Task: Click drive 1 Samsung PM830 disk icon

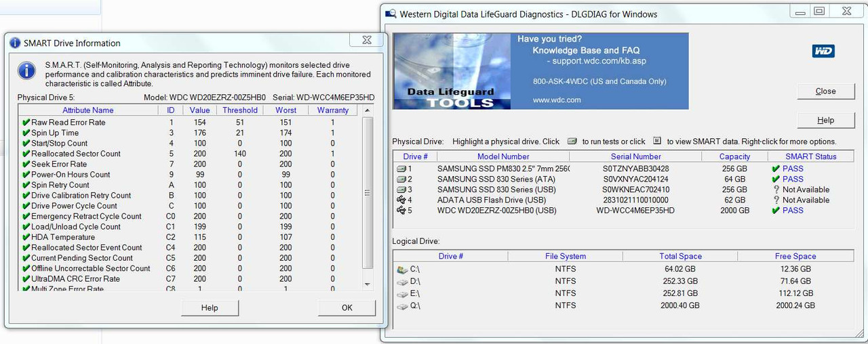Action: pyautogui.click(x=401, y=169)
